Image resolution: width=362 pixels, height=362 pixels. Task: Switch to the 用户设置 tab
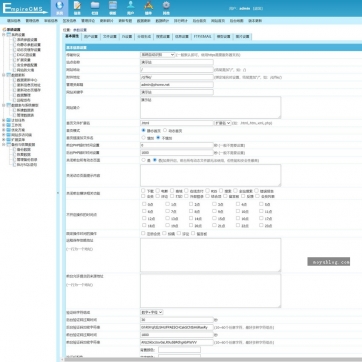(91, 37)
